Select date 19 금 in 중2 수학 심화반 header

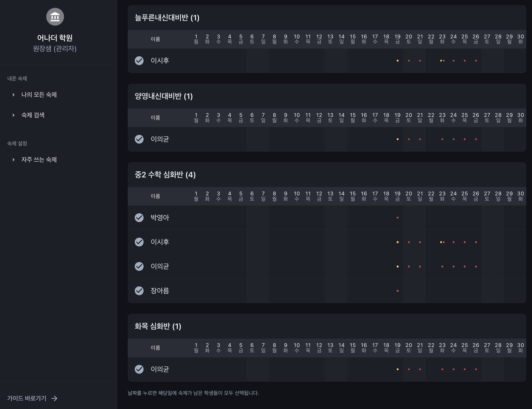397,196
